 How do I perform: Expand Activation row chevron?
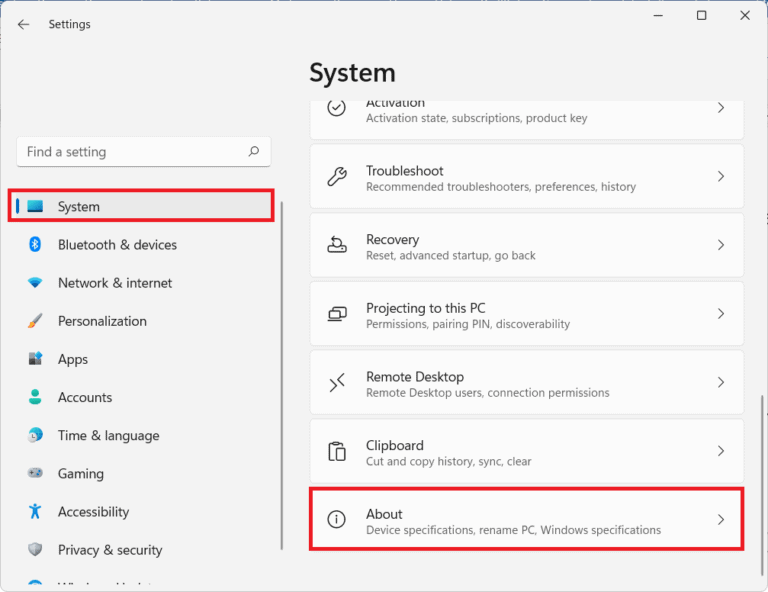coord(720,108)
